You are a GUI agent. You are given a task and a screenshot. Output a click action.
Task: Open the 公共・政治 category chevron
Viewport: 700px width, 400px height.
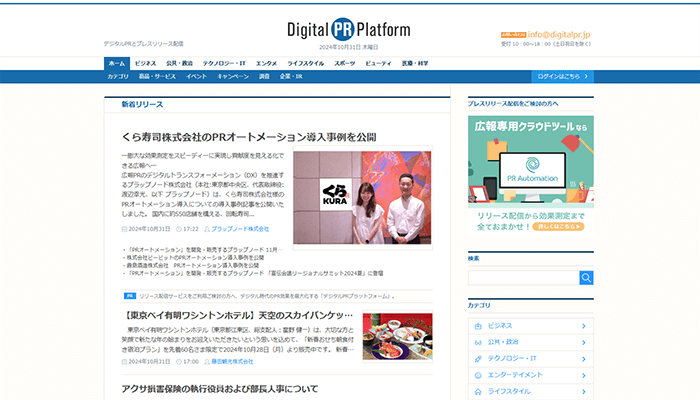pos(583,342)
